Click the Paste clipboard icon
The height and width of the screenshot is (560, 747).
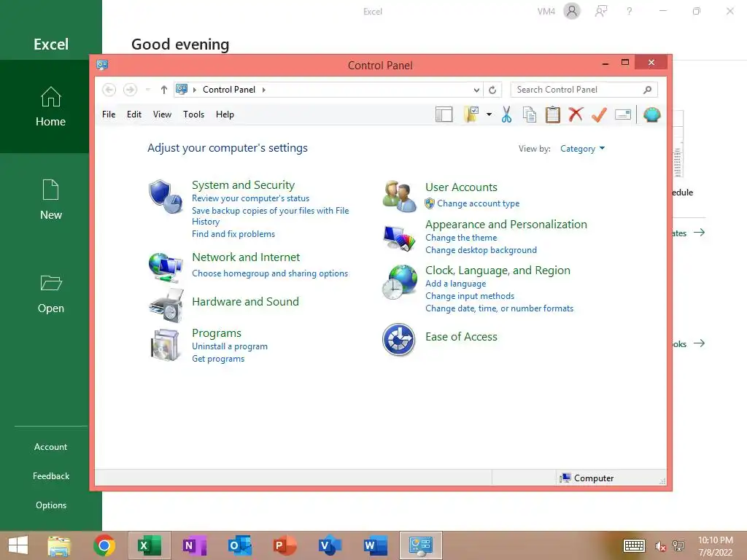553,114
